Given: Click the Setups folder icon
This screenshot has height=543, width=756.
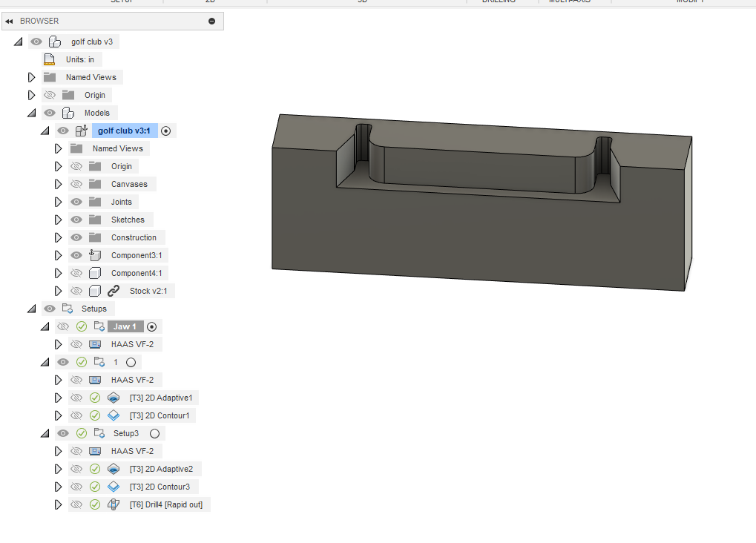Looking at the screenshot, I should click(68, 309).
